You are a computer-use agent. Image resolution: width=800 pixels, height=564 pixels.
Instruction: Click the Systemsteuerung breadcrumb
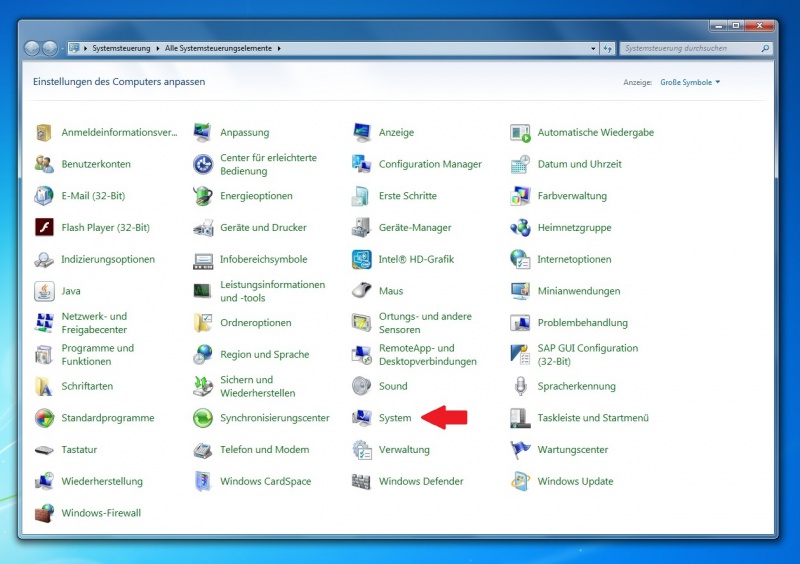point(121,48)
